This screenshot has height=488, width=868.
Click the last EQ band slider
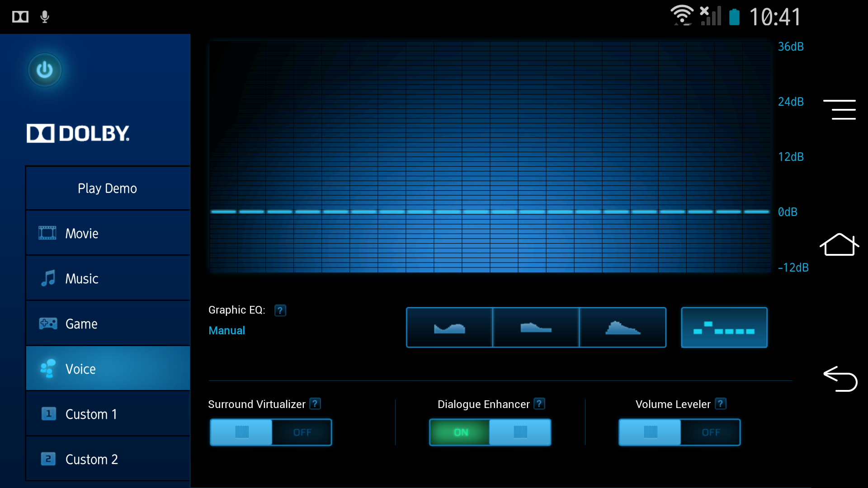click(757, 211)
